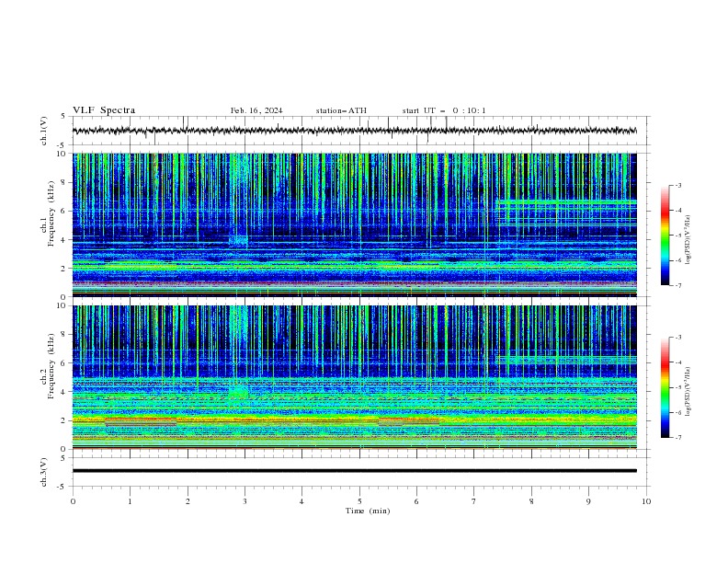The image size is (728, 563).
Task: Click the ch.2 spectrogram's color scale bar
Action: point(665,387)
